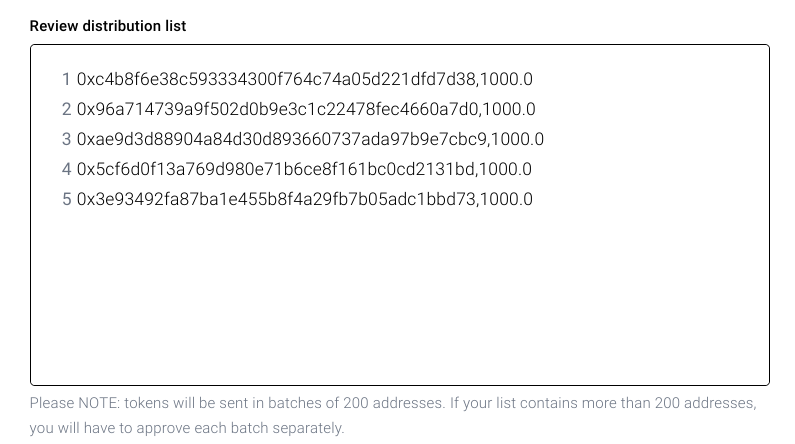Click the 1000.0 amount on line 3
This screenshot has height=444, width=795.
[x=520, y=139]
